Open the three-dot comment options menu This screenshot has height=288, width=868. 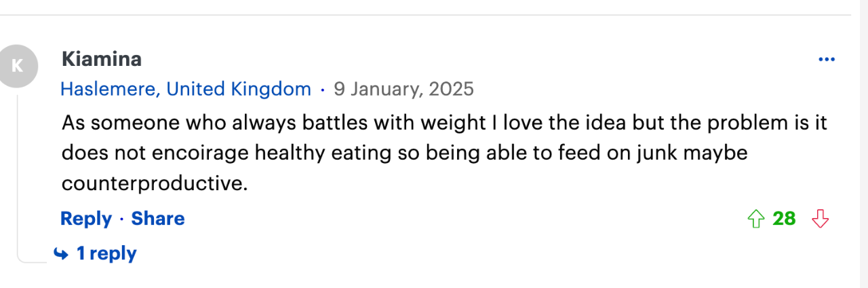click(x=827, y=60)
